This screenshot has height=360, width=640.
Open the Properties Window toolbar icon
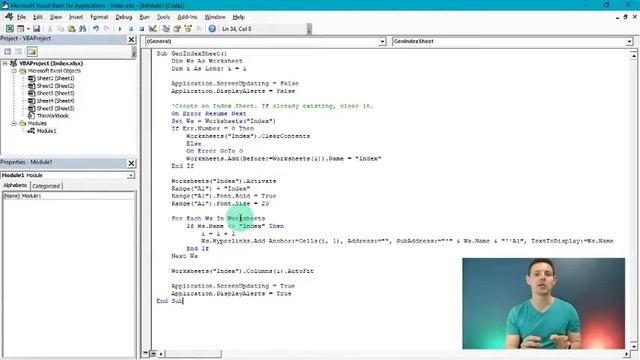(x=177, y=29)
